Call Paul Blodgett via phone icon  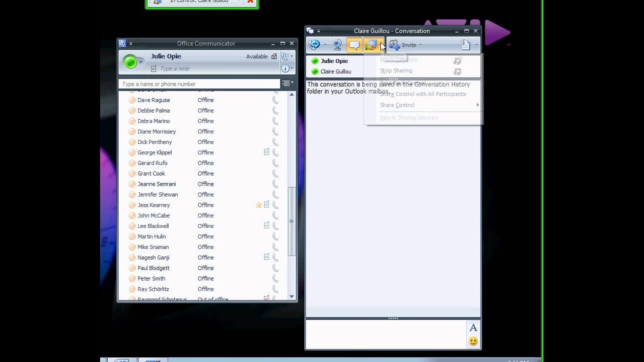[275, 268]
